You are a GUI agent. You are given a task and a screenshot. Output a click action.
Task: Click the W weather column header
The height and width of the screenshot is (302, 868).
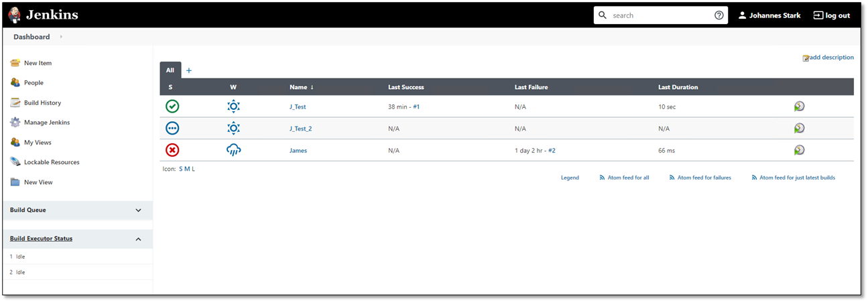coord(233,87)
